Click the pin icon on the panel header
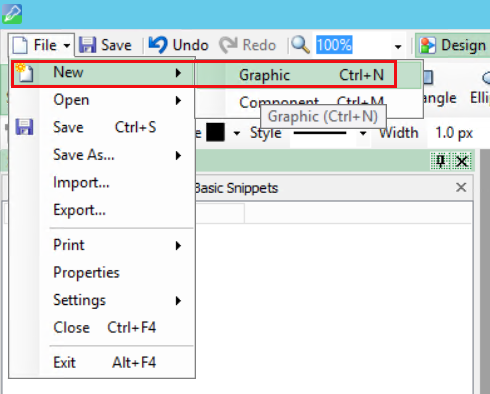This screenshot has width=490, height=394. 441,161
